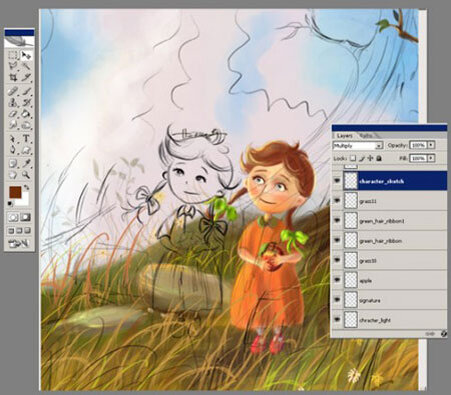The width and height of the screenshot is (451, 395).
Task: Swap foreground and background colors
Action: [x=26, y=188]
